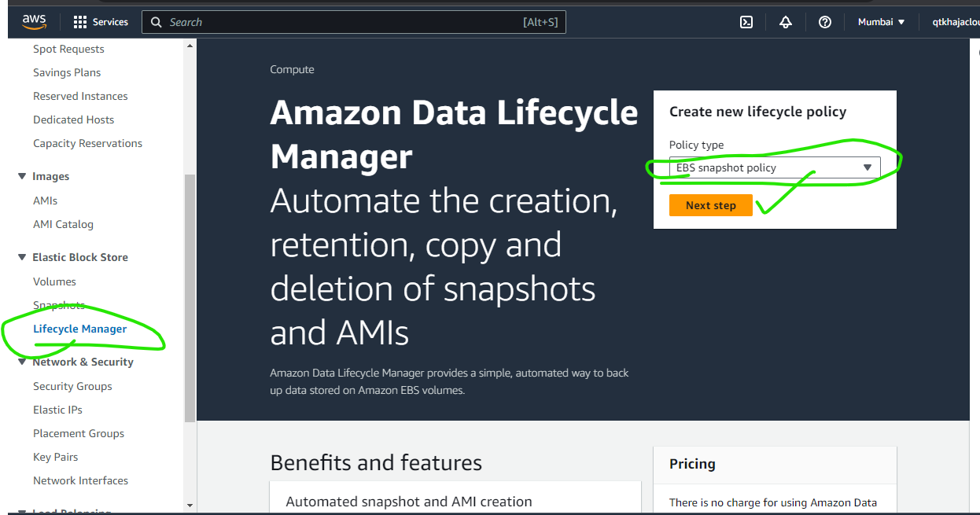
Task: Open the notifications bell icon
Action: [x=786, y=22]
